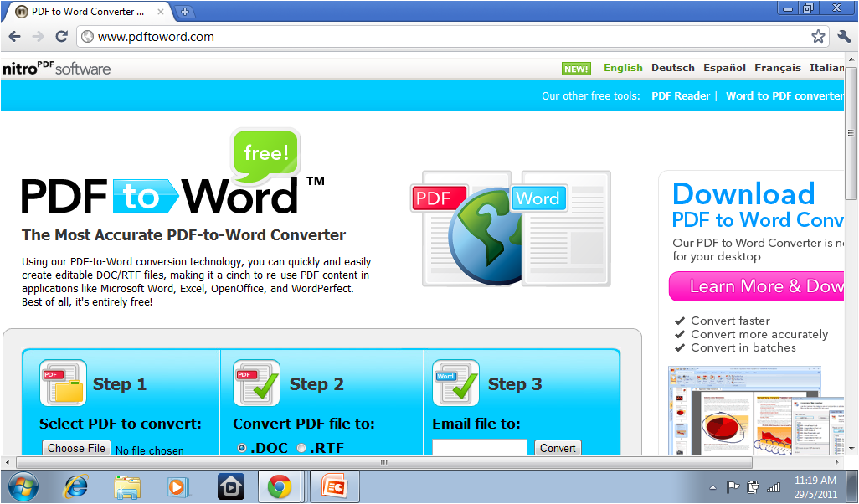Click inside the Email file to field
Screen dimensions: 859x504
(x=480, y=447)
